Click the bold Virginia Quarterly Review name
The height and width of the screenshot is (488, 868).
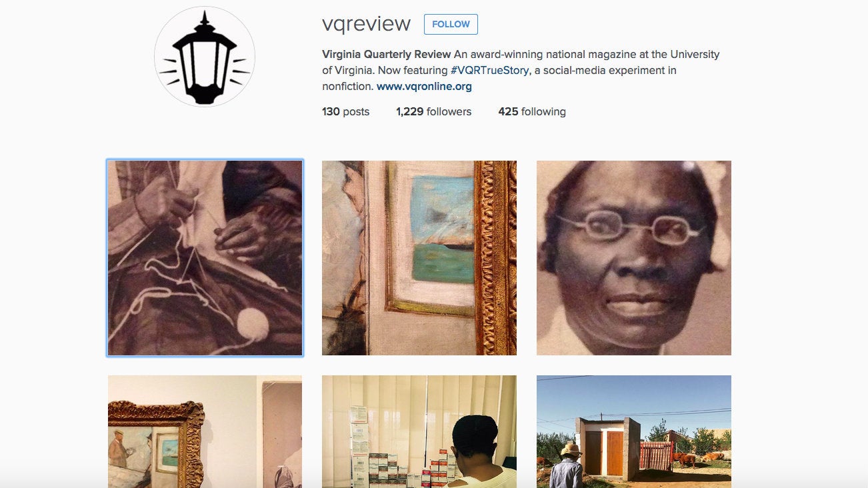387,54
